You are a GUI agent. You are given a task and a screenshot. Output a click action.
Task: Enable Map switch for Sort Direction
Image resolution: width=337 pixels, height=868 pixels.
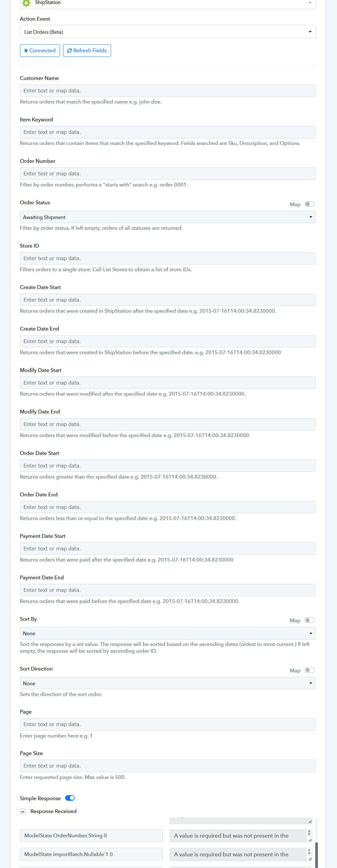[x=309, y=670]
